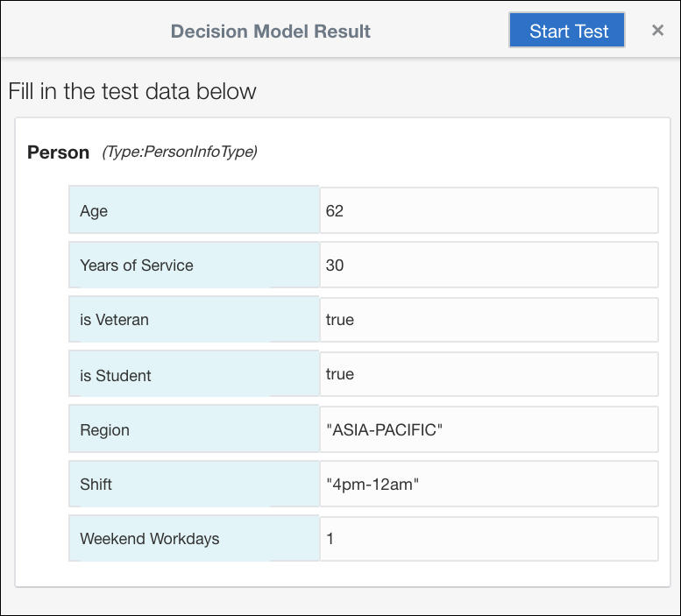This screenshot has height=616, width=681.
Task: Click the Shift label cell
Action: click(x=194, y=484)
